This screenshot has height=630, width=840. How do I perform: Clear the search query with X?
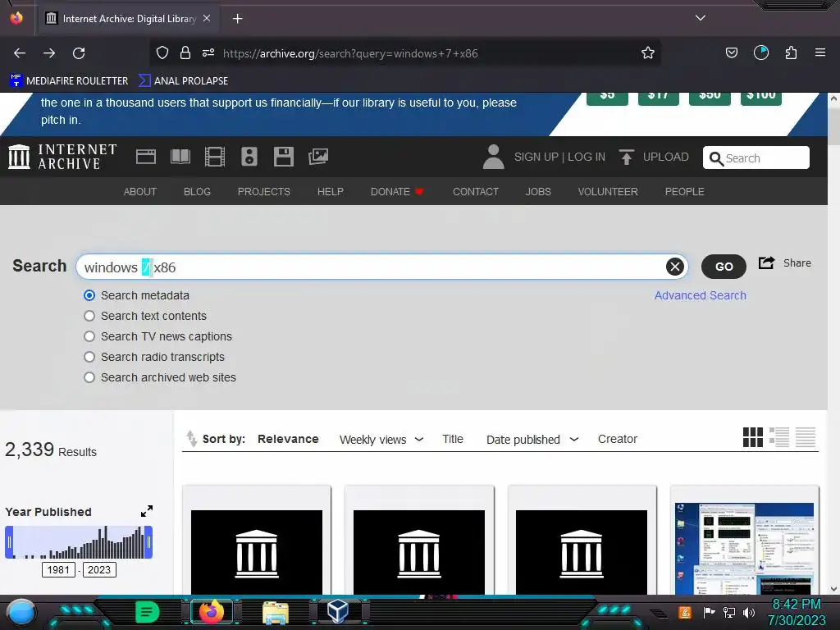click(x=675, y=267)
